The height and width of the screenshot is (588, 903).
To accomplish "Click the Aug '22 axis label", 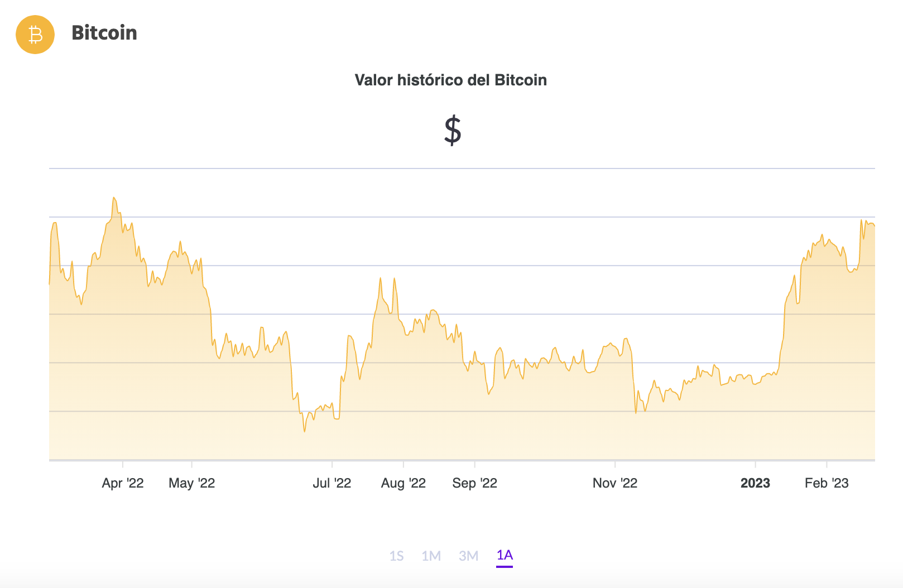I will [x=404, y=483].
